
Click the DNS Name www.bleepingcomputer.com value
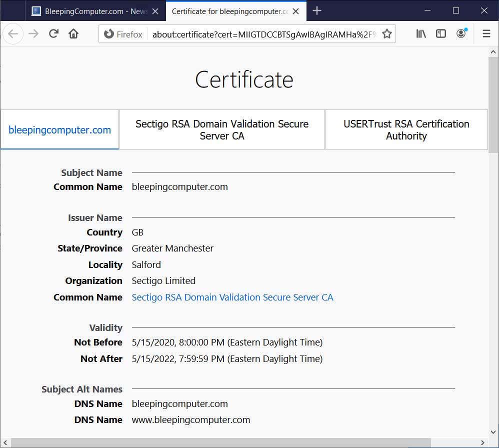(x=191, y=419)
